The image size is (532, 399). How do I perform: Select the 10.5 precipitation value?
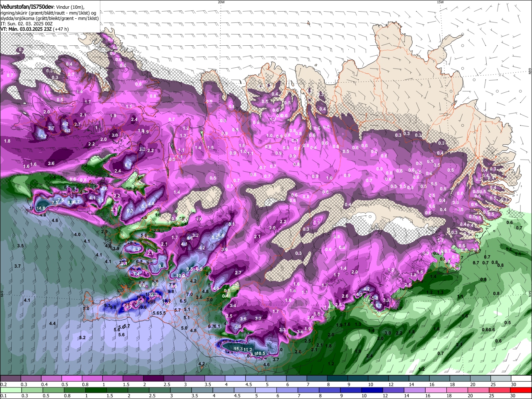click(261, 353)
